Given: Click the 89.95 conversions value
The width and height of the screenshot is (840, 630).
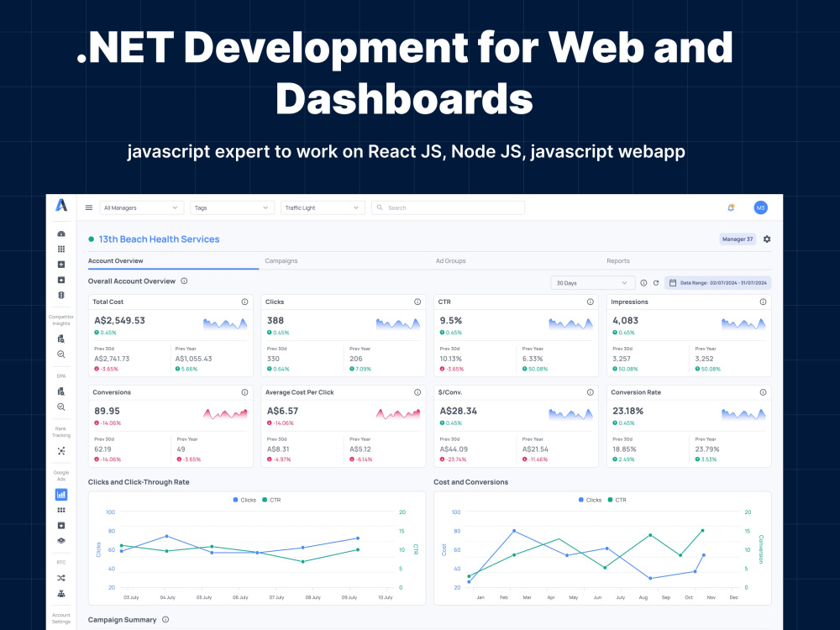Looking at the screenshot, I should (x=108, y=411).
